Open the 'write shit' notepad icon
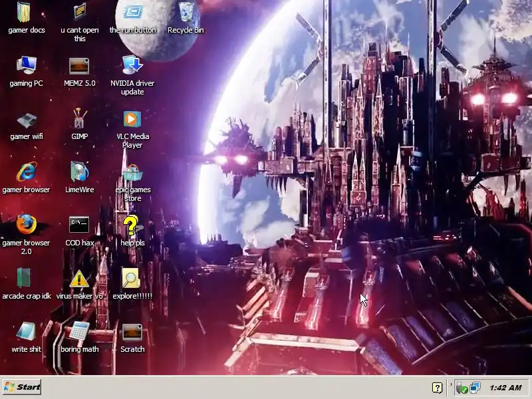The image size is (532, 399). tap(26, 331)
